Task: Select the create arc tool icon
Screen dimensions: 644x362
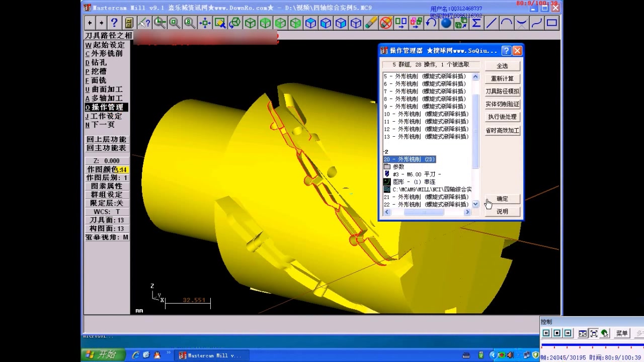Action: click(507, 23)
